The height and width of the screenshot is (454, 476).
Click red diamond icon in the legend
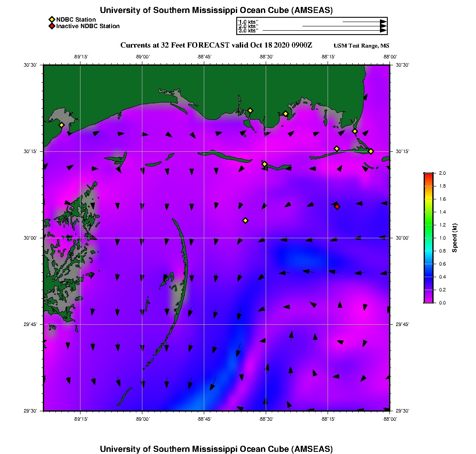pyautogui.click(x=51, y=26)
